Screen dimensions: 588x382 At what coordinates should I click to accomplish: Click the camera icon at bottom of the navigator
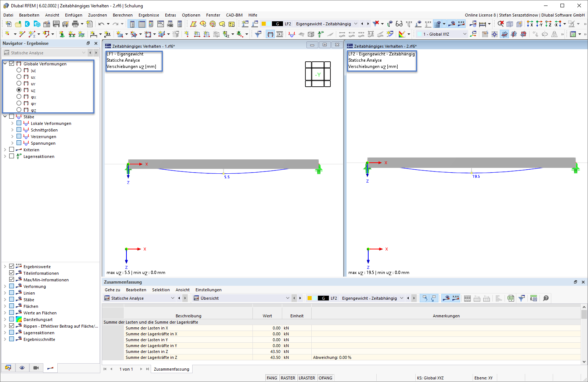click(36, 368)
